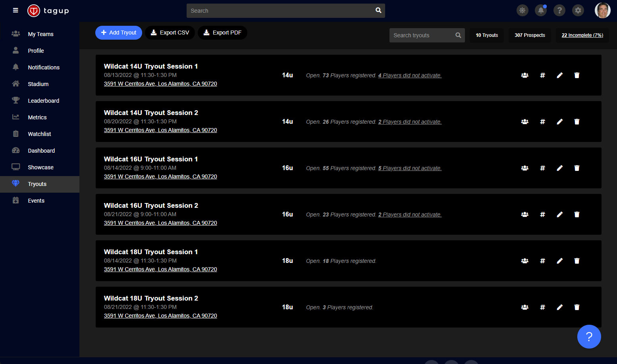Click the hash icon for Wildcat 14U Session 2
Screen dimensions: 617x364
[x=542, y=122]
